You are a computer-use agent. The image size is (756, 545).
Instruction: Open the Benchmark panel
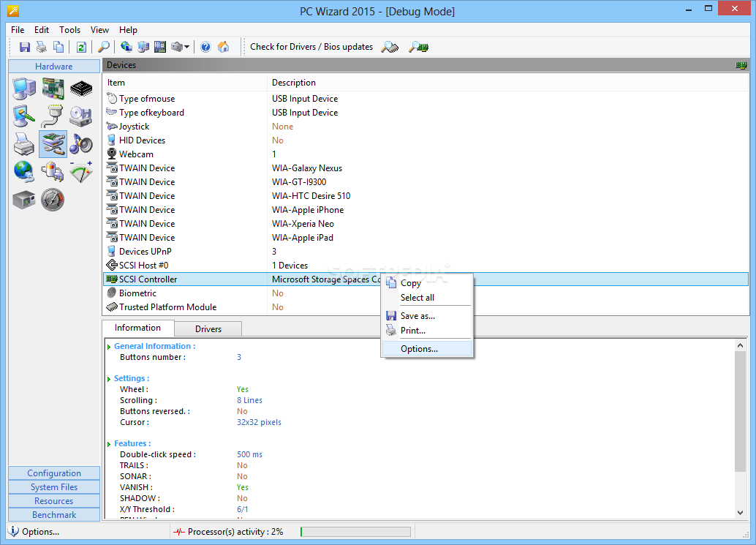coord(54,515)
